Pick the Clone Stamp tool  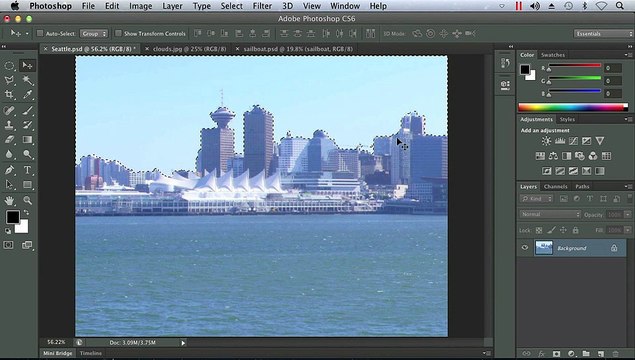pyautogui.click(x=9, y=125)
